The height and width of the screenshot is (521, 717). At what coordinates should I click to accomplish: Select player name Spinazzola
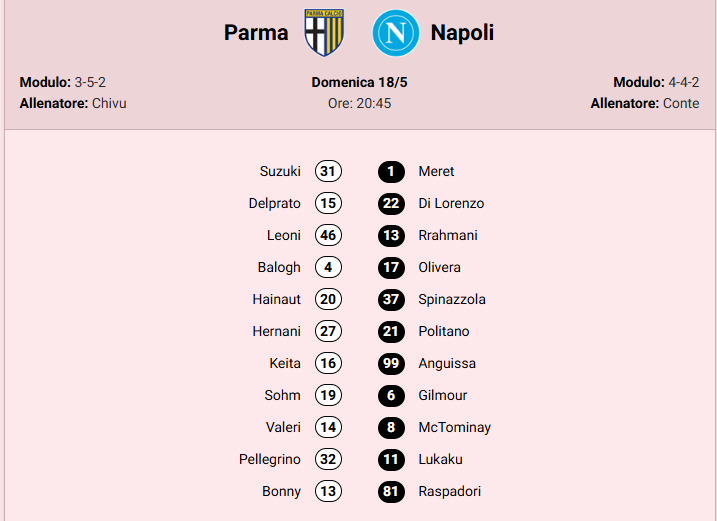tap(452, 299)
